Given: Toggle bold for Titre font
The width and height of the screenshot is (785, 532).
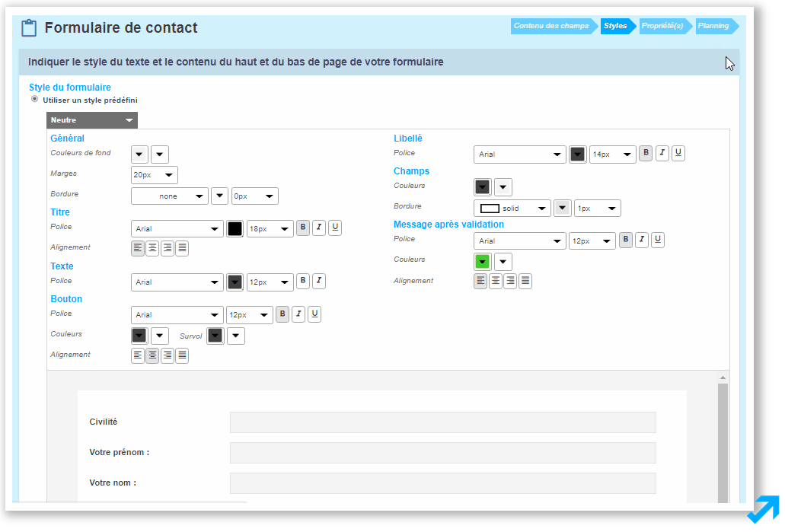Looking at the screenshot, I should [303, 228].
